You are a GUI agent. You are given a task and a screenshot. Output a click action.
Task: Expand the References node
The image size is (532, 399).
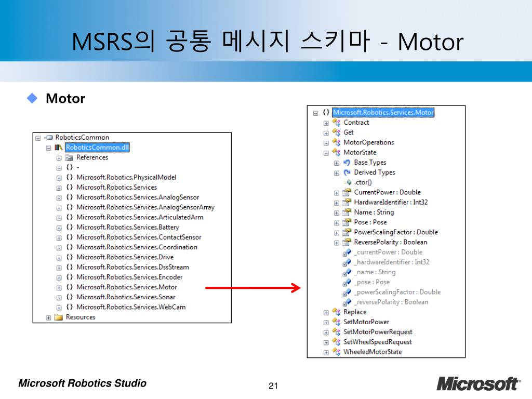pos(59,158)
